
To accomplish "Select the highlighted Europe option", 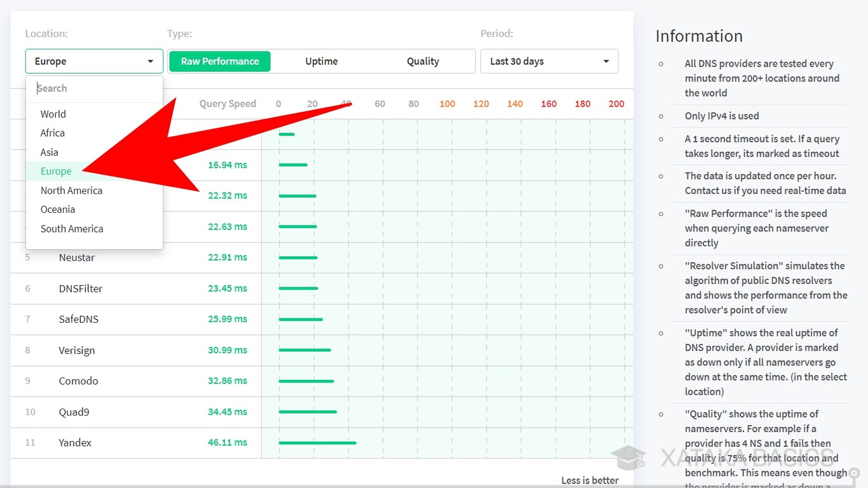I will [56, 172].
